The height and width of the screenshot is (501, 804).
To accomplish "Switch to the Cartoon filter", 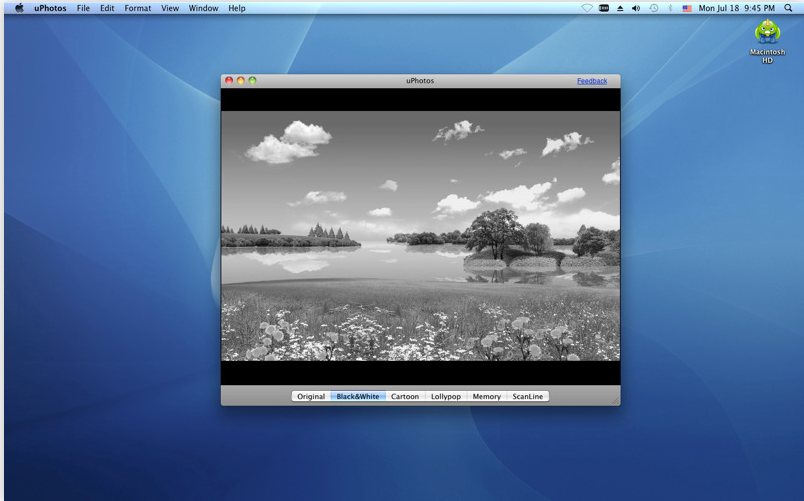I will tap(405, 396).
